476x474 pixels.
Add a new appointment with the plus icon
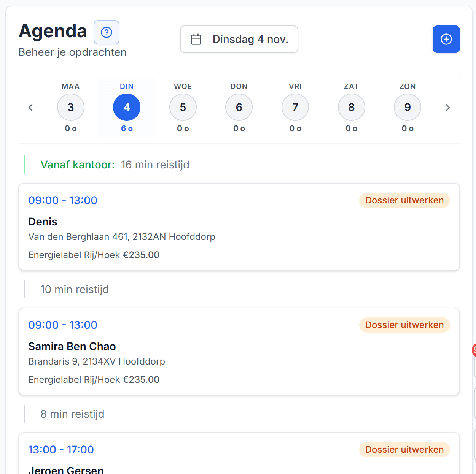pos(446,39)
